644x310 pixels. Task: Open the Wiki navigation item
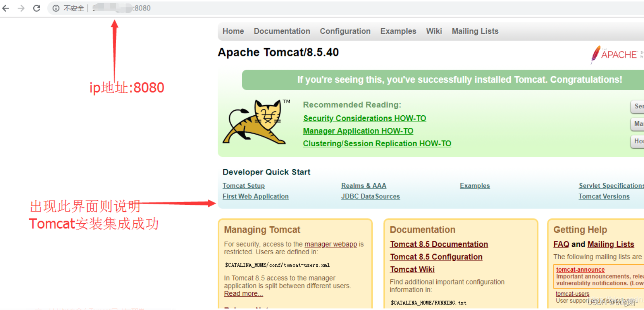tap(434, 31)
